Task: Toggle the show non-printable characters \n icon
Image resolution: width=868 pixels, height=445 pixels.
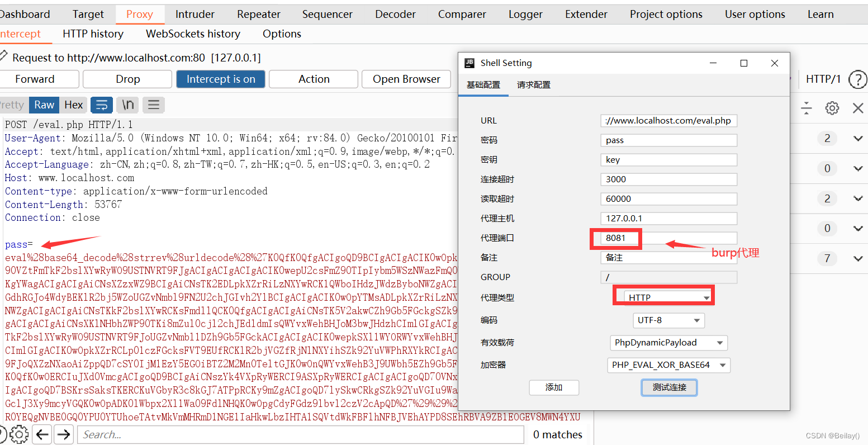Action: [128, 105]
